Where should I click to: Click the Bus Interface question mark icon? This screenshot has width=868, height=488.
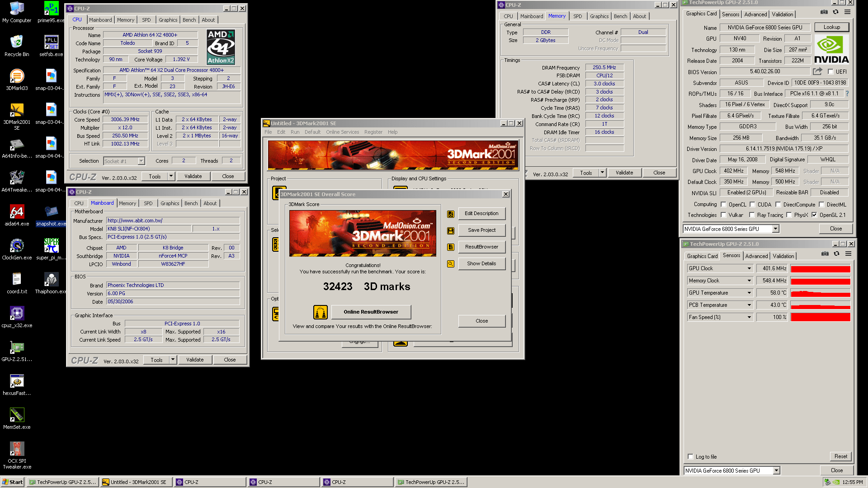847,94
